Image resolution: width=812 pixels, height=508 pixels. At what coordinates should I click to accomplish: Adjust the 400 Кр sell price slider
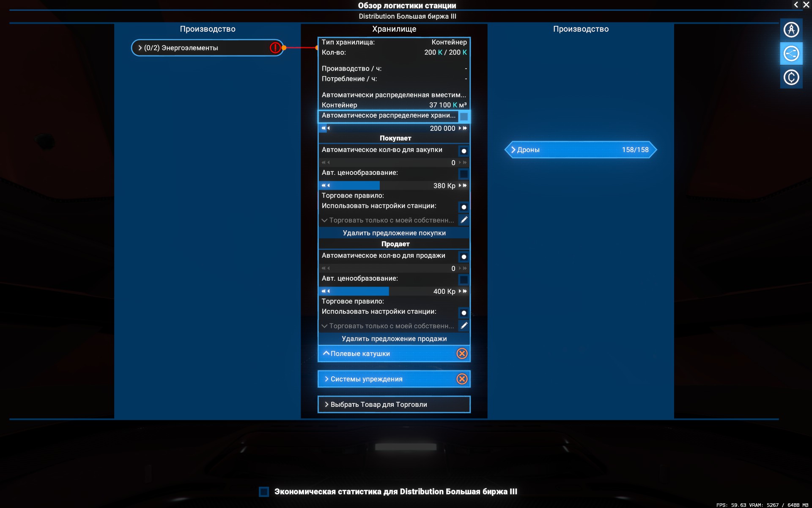click(x=389, y=291)
